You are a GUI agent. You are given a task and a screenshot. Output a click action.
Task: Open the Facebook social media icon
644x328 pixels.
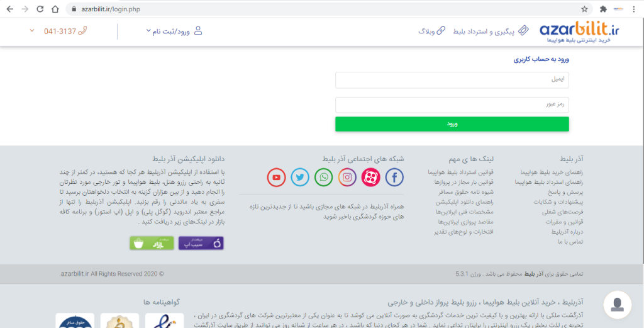[x=394, y=178]
